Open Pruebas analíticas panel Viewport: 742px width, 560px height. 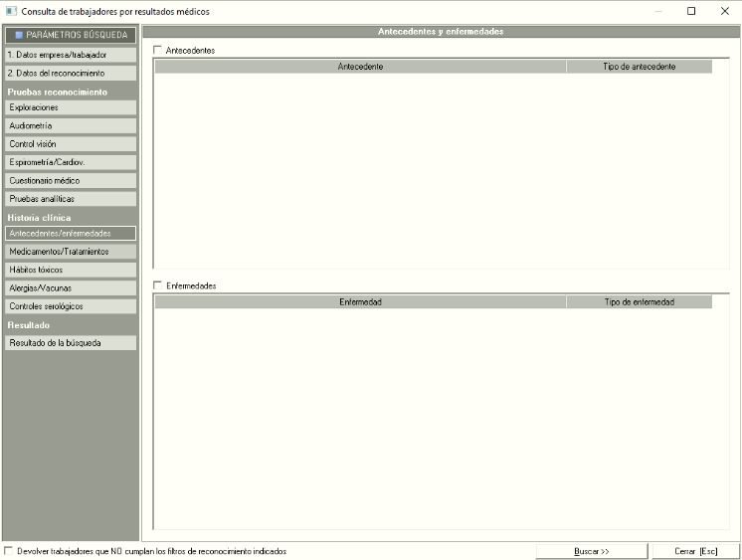point(70,199)
